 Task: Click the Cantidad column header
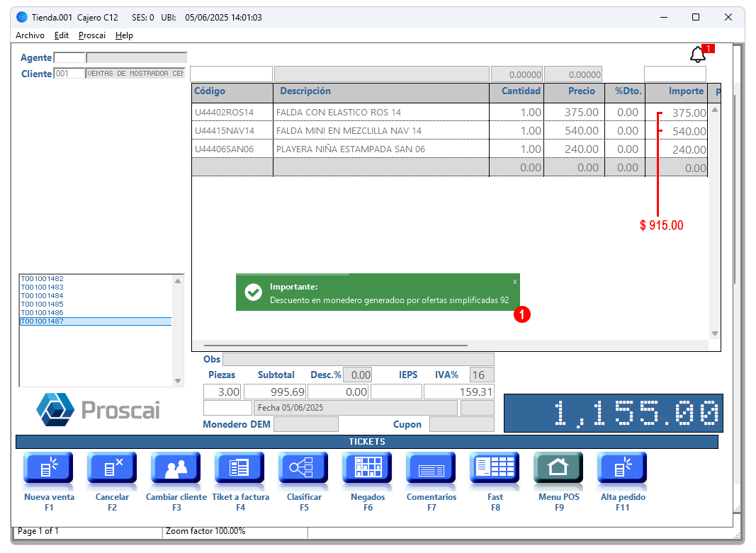click(517, 91)
